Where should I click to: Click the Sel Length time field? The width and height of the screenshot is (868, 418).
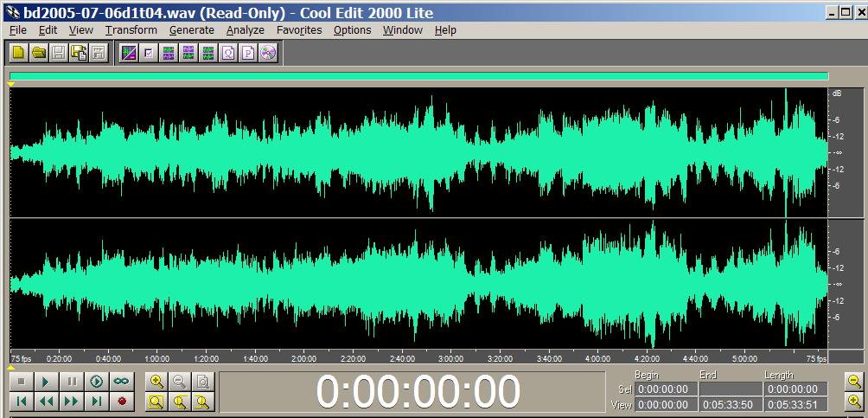[795, 389]
